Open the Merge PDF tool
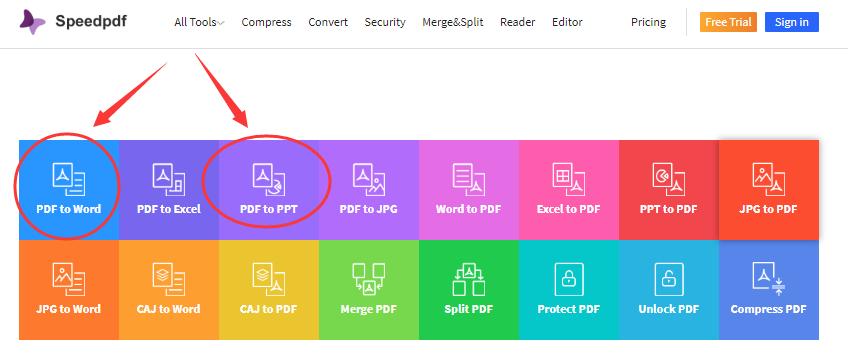The image size is (848, 364). (x=369, y=290)
